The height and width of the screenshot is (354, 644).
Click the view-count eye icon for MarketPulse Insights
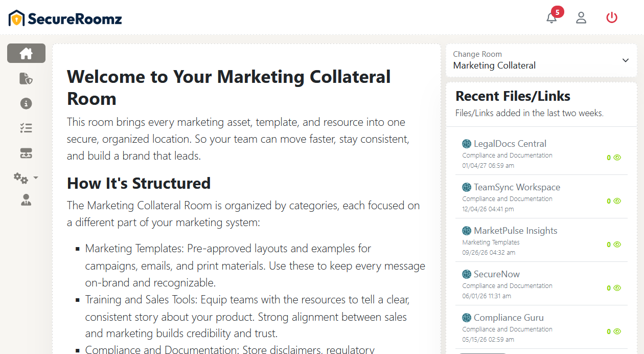point(617,245)
